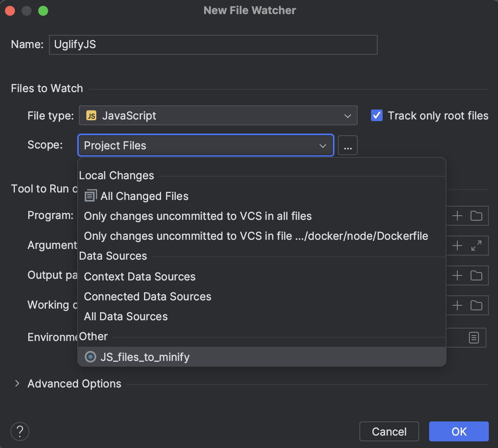Open the File type dropdown
Image resolution: width=498 pixels, height=448 pixels.
pos(348,116)
